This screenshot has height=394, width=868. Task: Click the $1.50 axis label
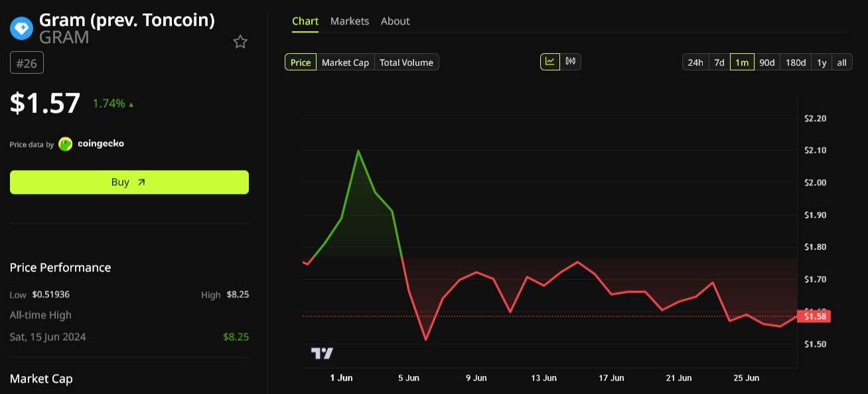[x=815, y=344]
